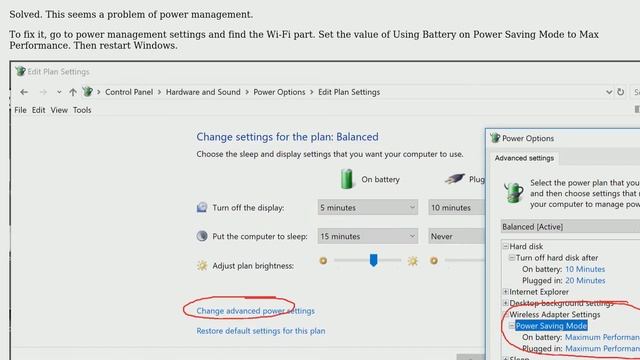The height and width of the screenshot is (360, 640).
Task: Click the Adjust plan brightness sun icon
Action: point(202,265)
